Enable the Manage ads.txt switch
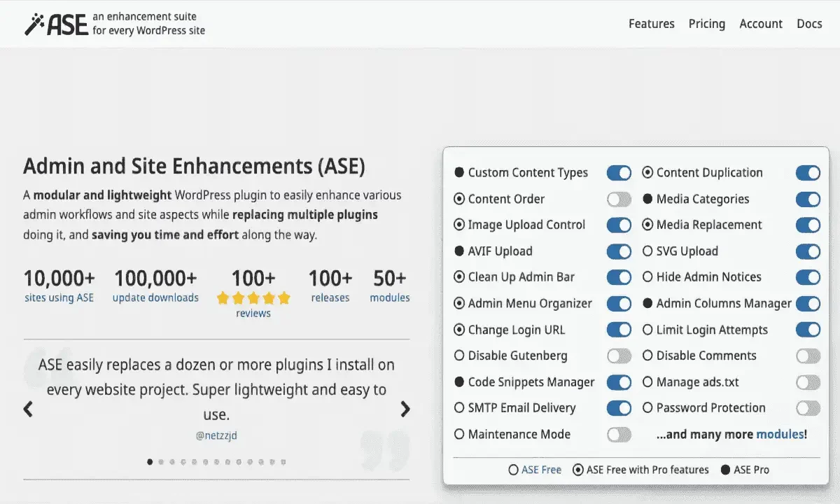The width and height of the screenshot is (840, 504). coord(808,382)
